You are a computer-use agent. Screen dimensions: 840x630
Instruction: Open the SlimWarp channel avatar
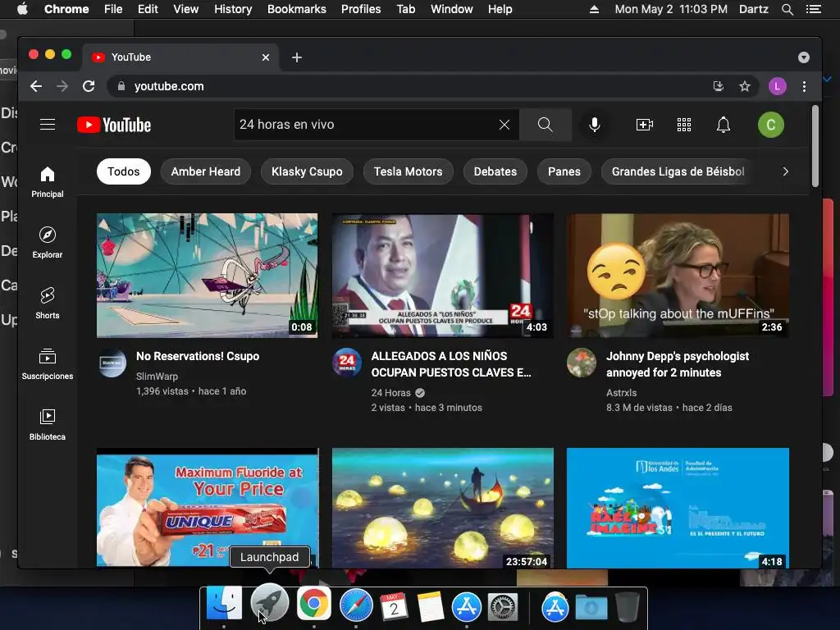[x=112, y=363]
